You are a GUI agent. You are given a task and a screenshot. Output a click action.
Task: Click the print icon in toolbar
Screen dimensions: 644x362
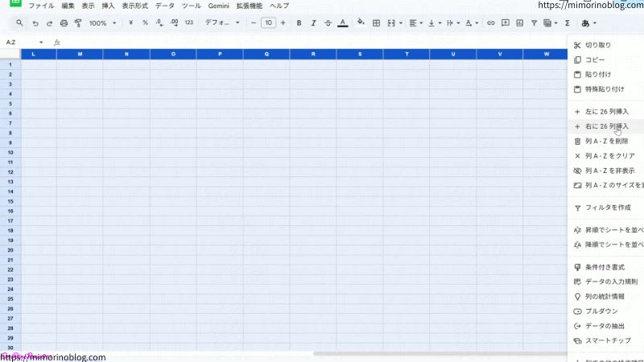click(64, 23)
